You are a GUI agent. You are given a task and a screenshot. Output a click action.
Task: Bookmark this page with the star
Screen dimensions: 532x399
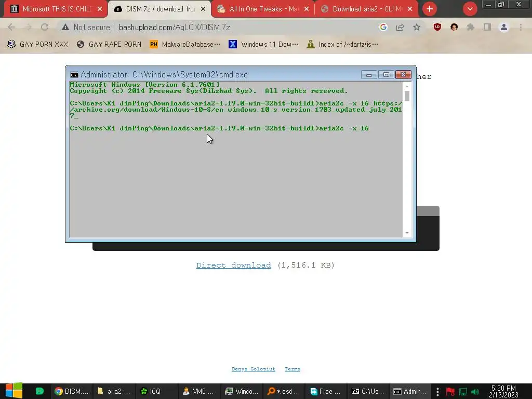[417, 27]
